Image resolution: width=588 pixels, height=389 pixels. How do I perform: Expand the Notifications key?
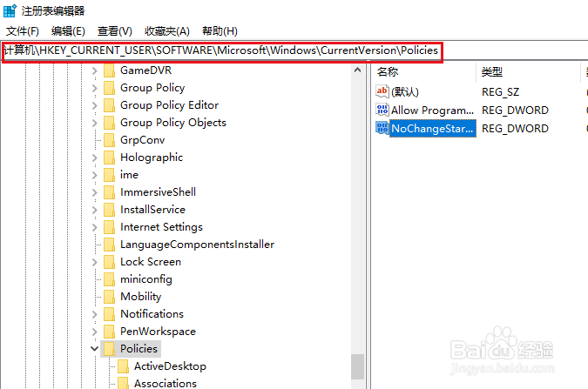coord(94,314)
